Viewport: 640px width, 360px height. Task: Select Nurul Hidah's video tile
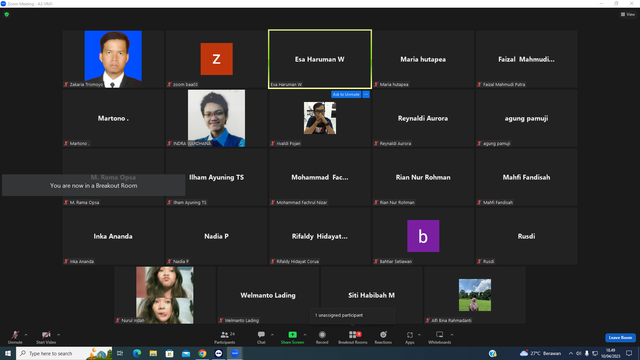tap(164, 295)
